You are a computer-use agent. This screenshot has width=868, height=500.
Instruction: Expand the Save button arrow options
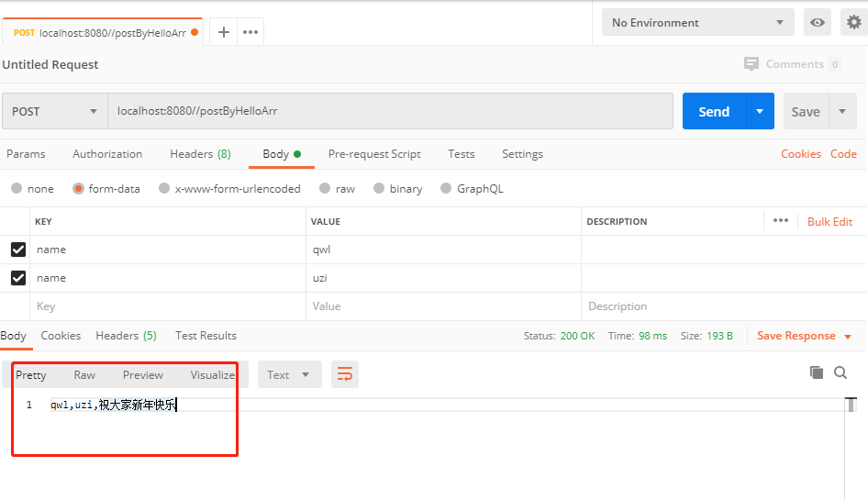pos(842,111)
